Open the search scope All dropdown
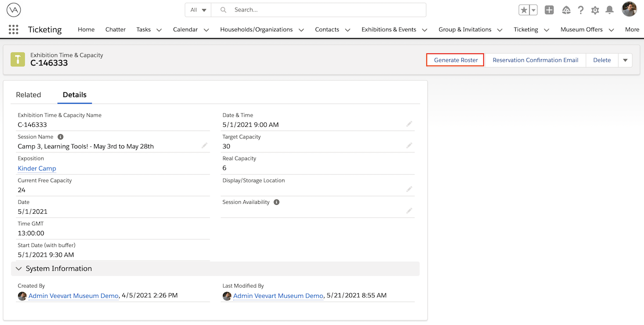Viewport: 644px width, 325px height. tap(198, 10)
